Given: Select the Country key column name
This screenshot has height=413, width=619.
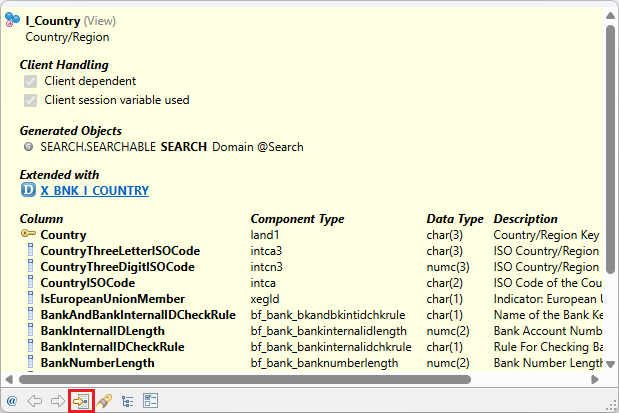Looking at the screenshot, I should pyautogui.click(x=64, y=235).
